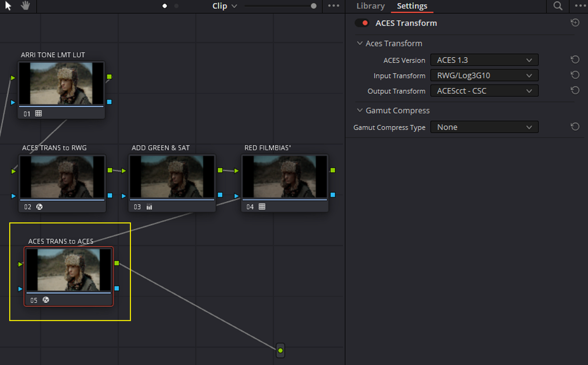
Task: Open the Input Transform dropdown
Action: [x=484, y=75]
